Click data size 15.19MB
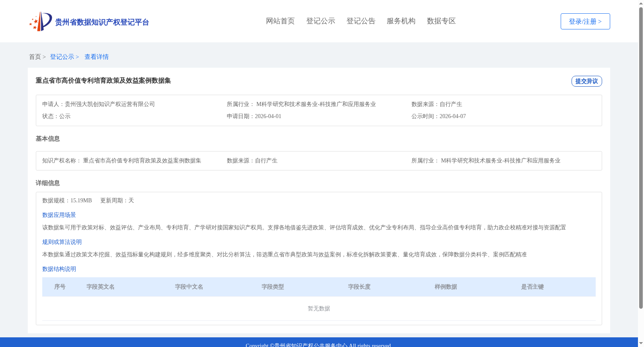The width and height of the screenshot is (644, 347). tap(81, 200)
